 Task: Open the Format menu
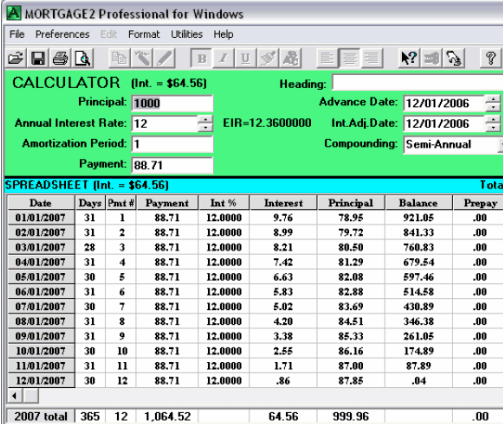pos(144,34)
